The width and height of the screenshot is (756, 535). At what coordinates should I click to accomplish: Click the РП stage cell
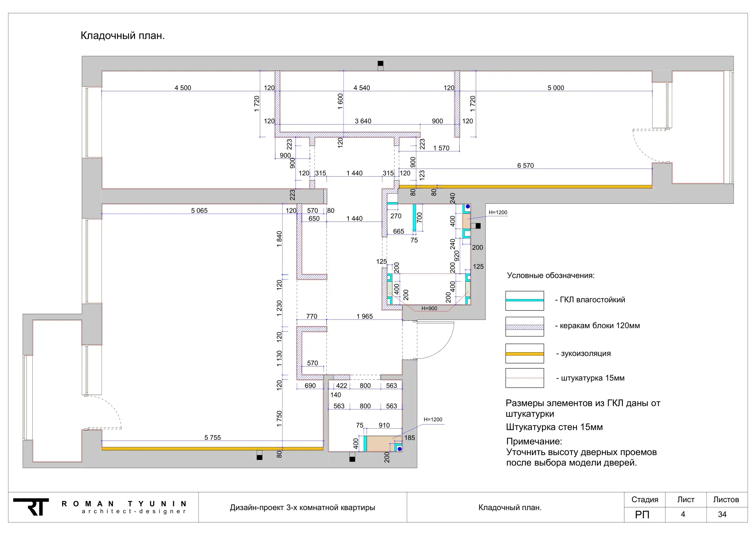pyautogui.click(x=642, y=514)
